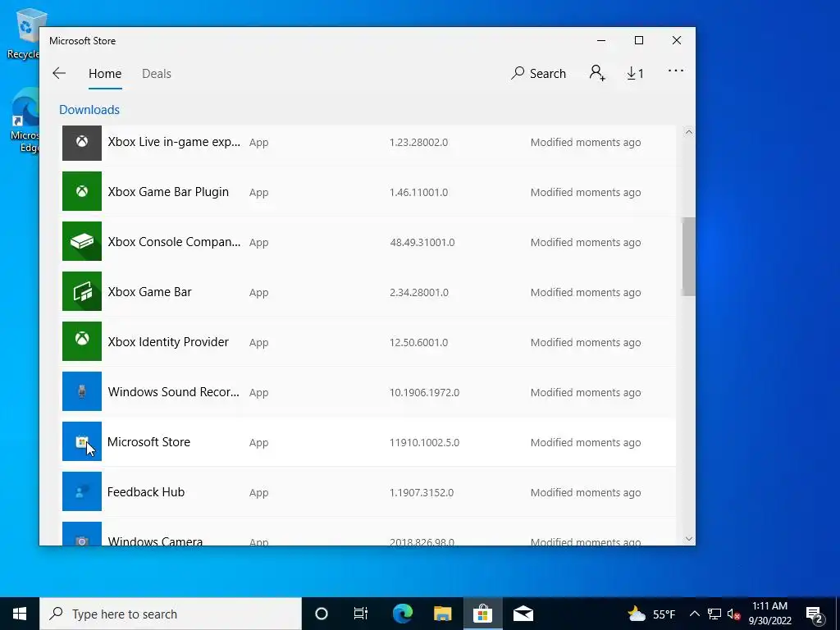Click the network status tray icon
The height and width of the screenshot is (630, 840).
pyautogui.click(x=714, y=614)
